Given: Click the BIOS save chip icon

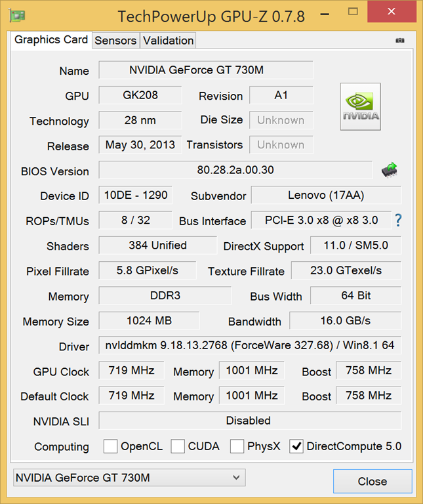Looking at the screenshot, I should click(390, 171).
